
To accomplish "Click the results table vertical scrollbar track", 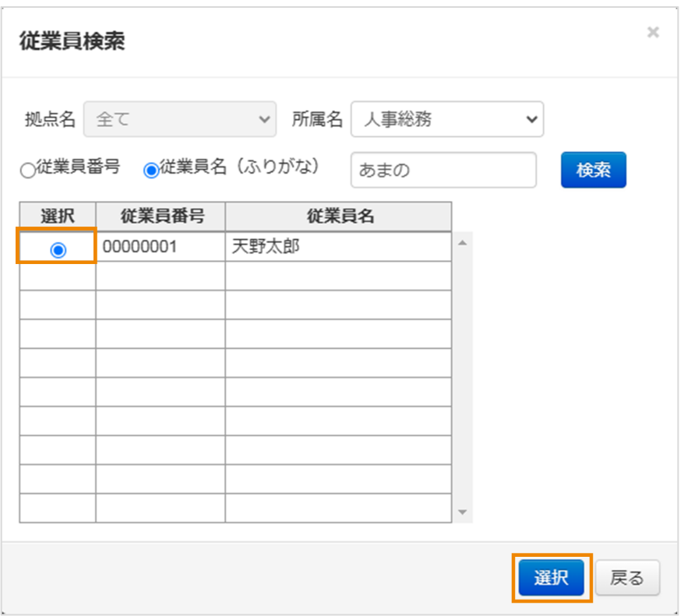I will click(462, 374).
